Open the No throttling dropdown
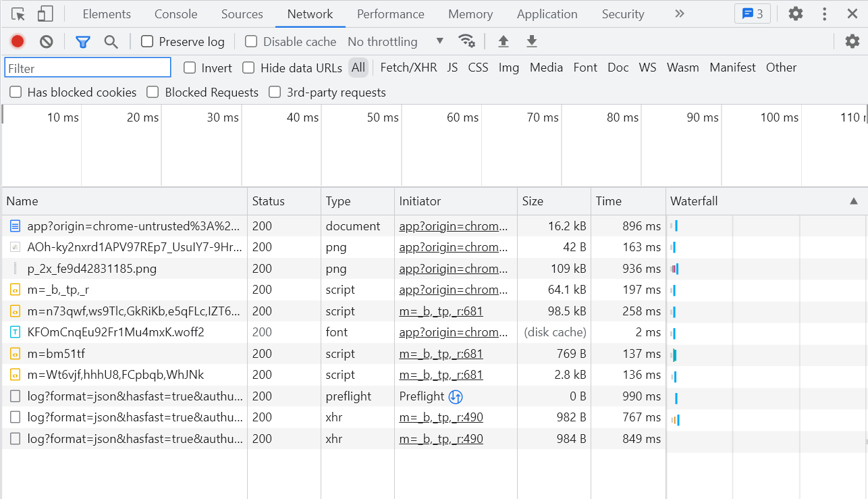This screenshot has height=499, width=868. coord(396,42)
